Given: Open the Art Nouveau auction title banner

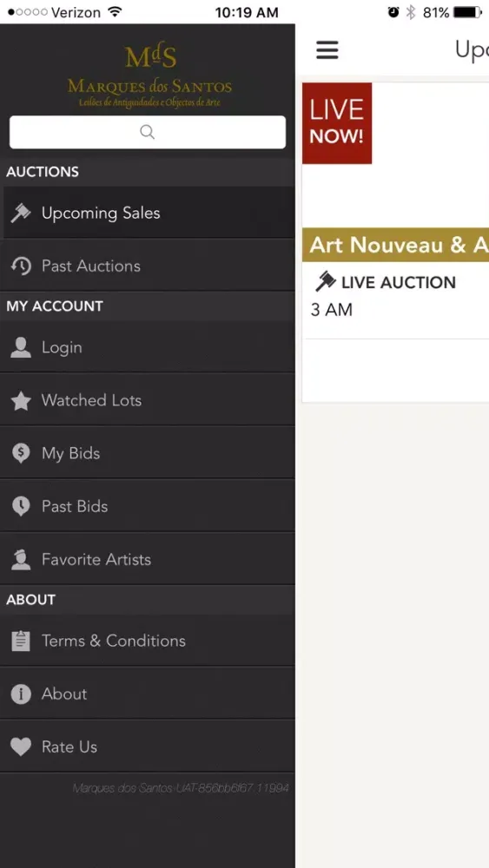Looking at the screenshot, I should coord(395,245).
